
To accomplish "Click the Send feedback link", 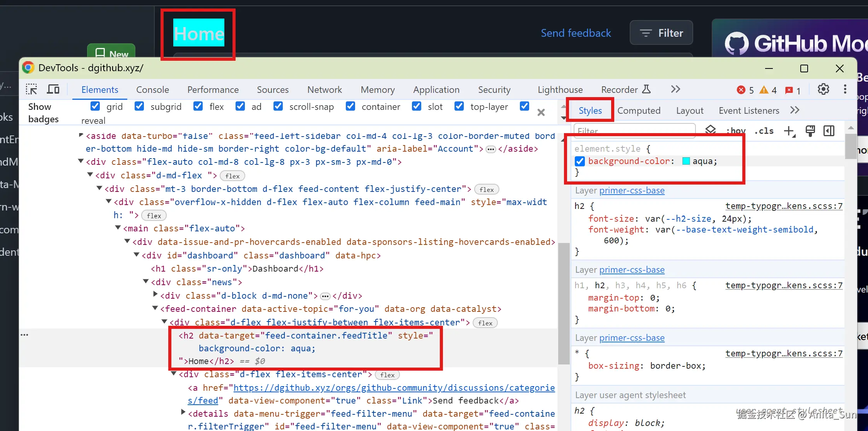I will click(x=576, y=33).
